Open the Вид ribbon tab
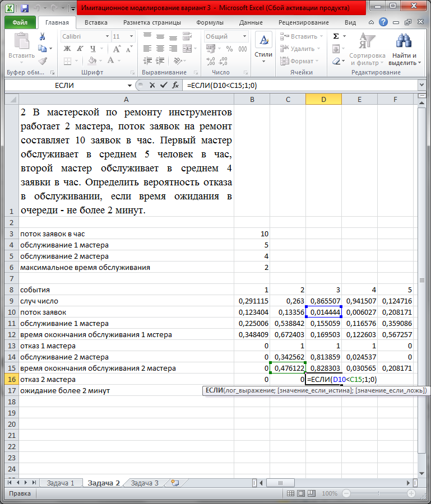This screenshot has width=431, height=504. [x=350, y=22]
